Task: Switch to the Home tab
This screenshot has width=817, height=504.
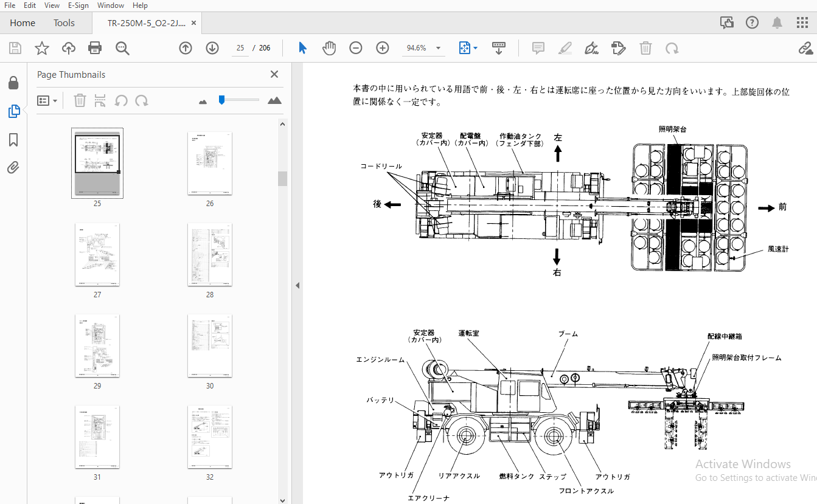Action: pos(23,23)
